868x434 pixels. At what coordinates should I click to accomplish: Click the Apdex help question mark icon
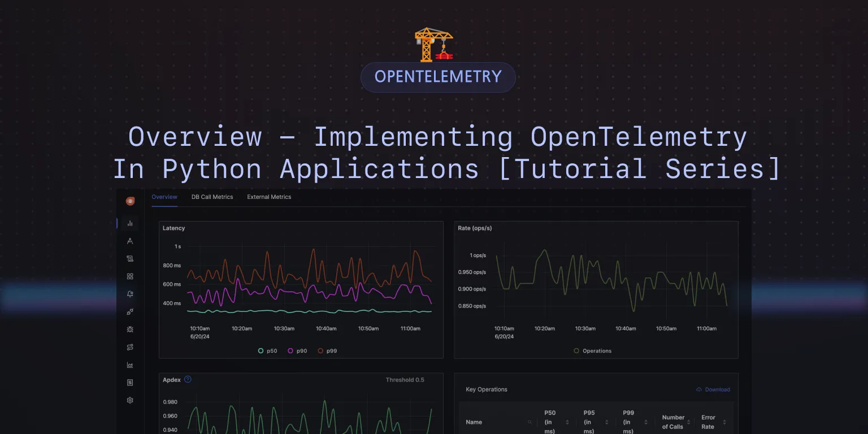(188, 379)
